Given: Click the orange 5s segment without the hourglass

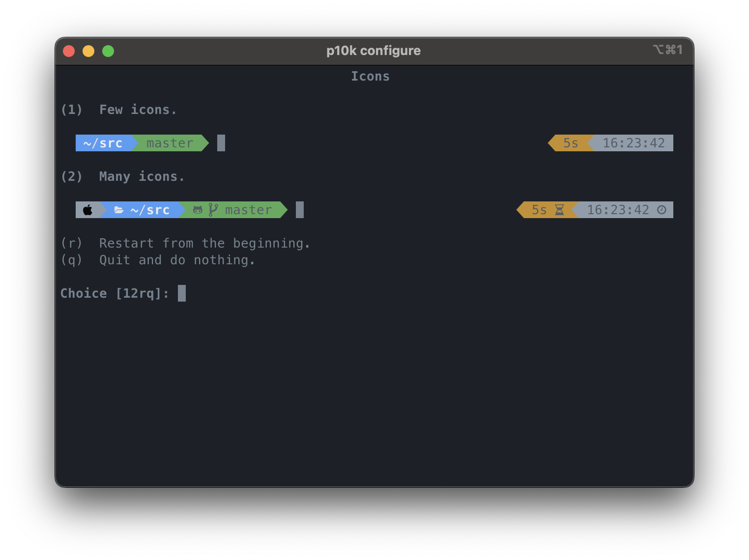Looking at the screenshot, I should point(571,143).
